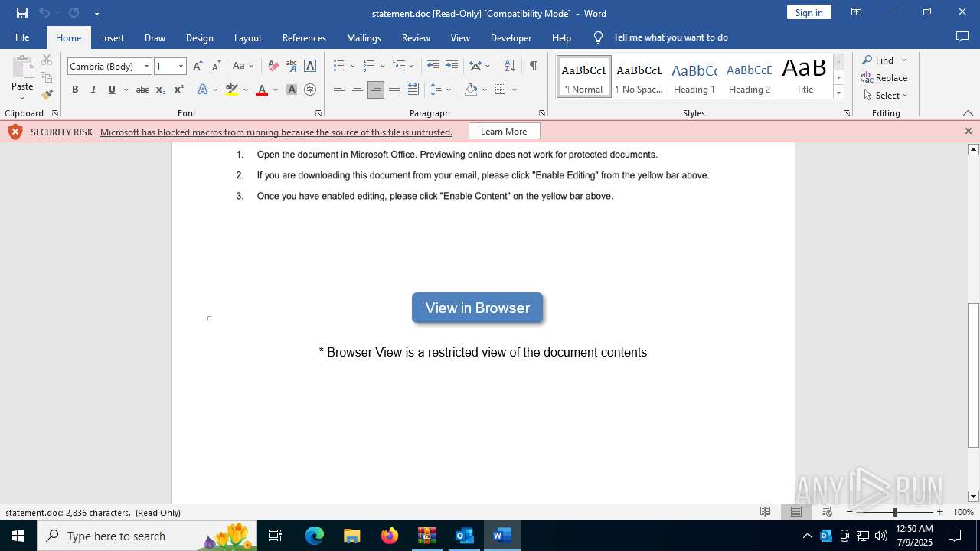Viewport: 980px width, 551px height.
Task: Switch to the References tab
Action: click(304, 37)
